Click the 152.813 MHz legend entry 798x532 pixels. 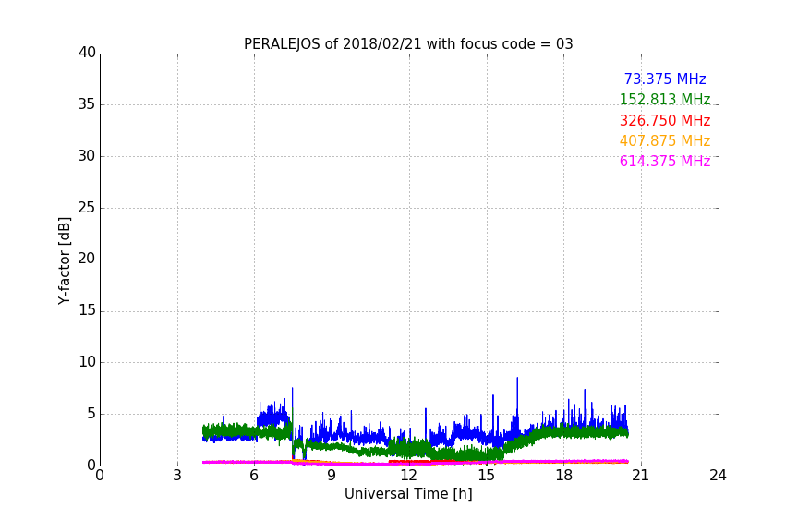point(665,99)
